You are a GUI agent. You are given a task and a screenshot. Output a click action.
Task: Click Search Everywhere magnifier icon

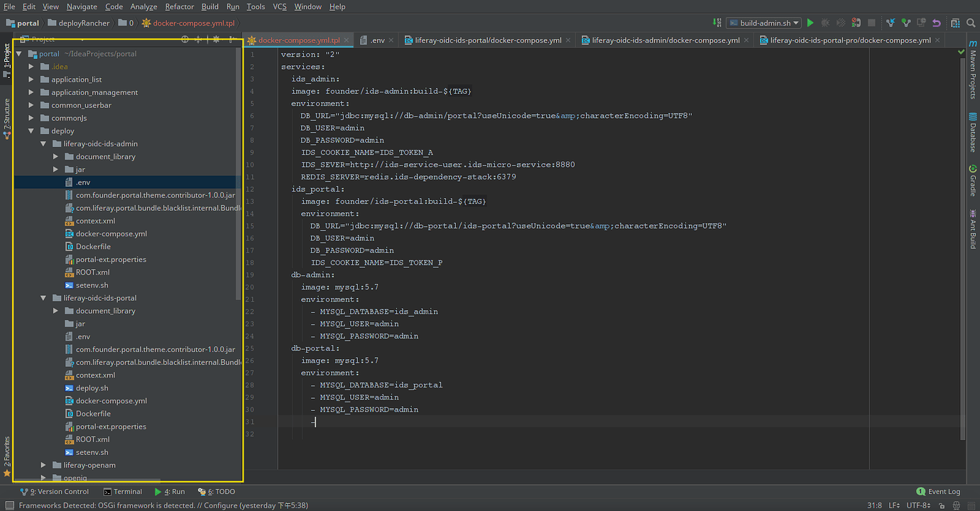coord(971,23)
